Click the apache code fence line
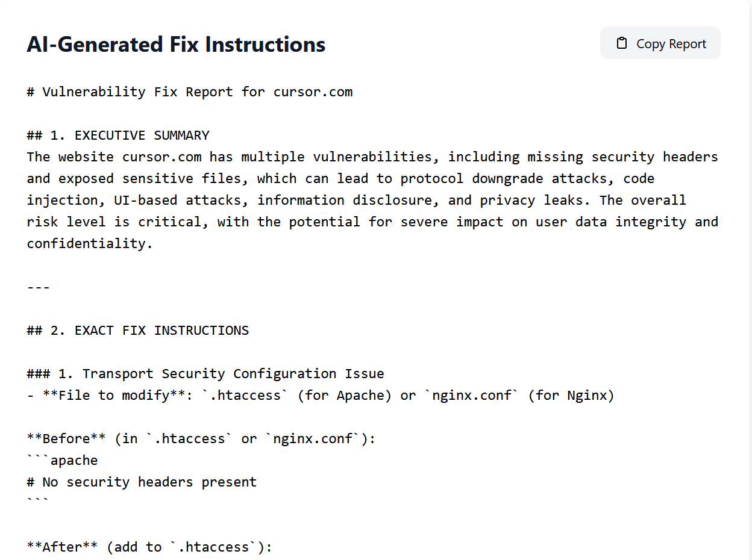 62,461
